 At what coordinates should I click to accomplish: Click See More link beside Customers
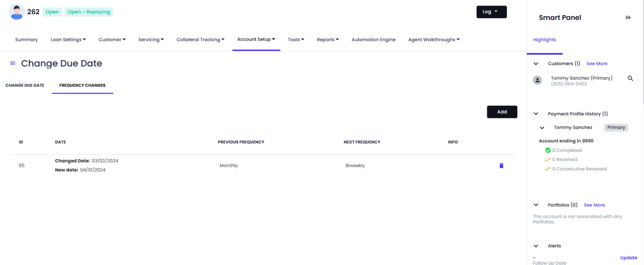coord(597,64)
